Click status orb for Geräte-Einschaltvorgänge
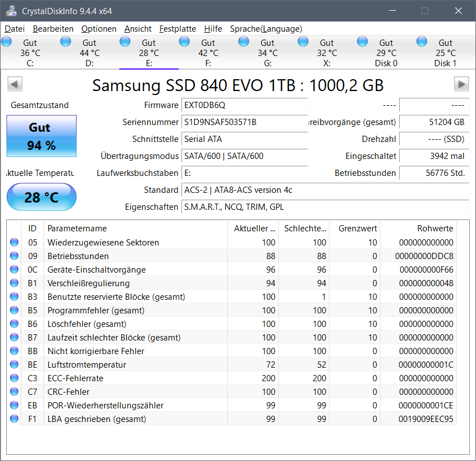Viewport: 476px width, 461px height. pyautogui.click(x=14, y=269)
